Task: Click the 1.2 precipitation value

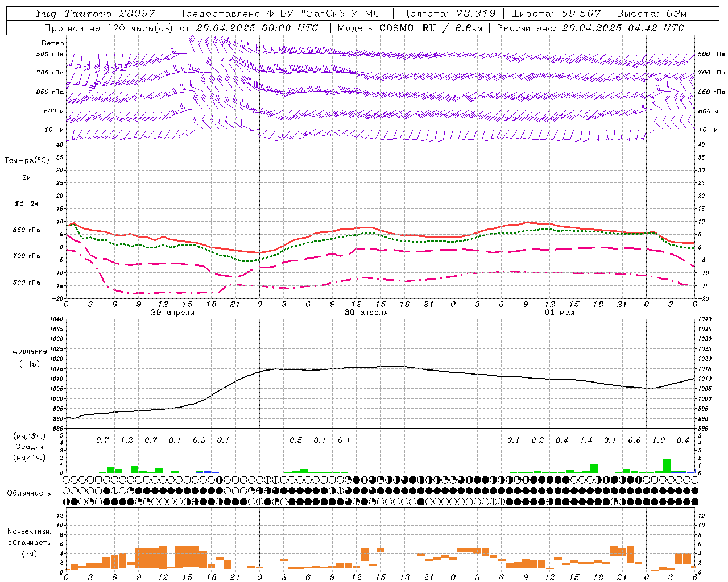Action: click(126, 440)
